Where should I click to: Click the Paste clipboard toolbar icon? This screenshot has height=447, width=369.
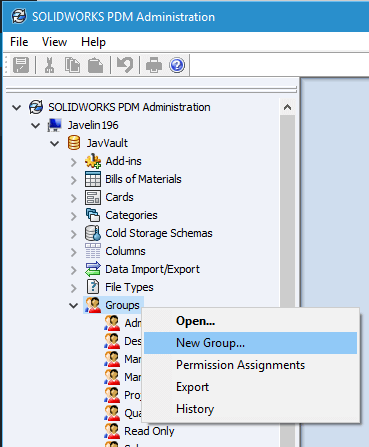[95, 65]
